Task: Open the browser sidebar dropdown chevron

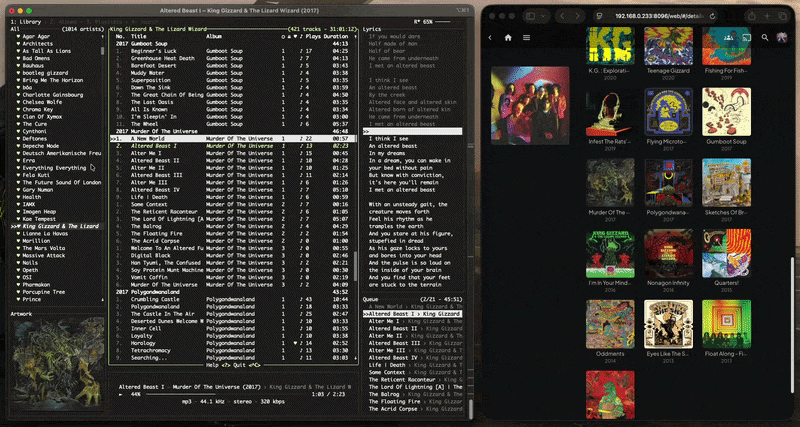Action: pos(543,16)
